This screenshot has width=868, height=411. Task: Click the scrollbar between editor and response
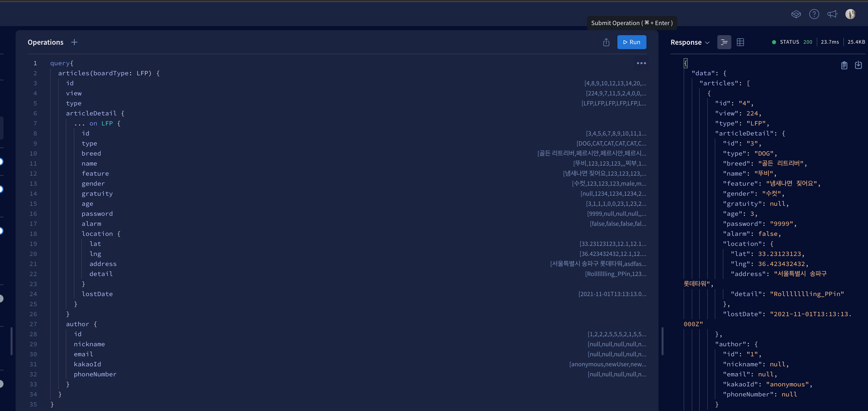tap(662, 341)
